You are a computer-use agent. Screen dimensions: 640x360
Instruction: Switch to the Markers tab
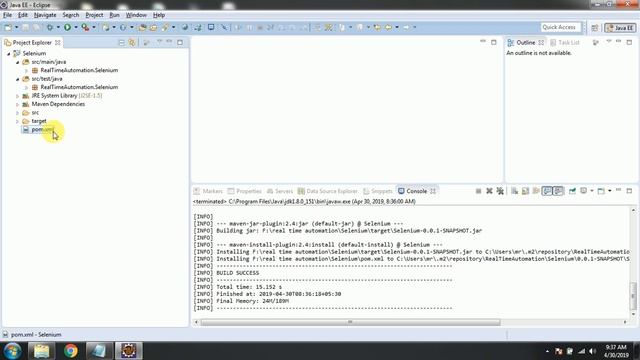point(208,191)
